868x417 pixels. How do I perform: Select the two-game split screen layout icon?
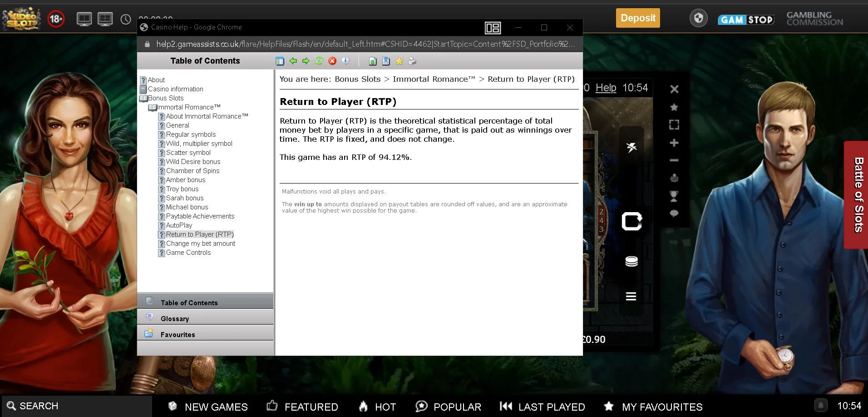[x=84, y=19]
